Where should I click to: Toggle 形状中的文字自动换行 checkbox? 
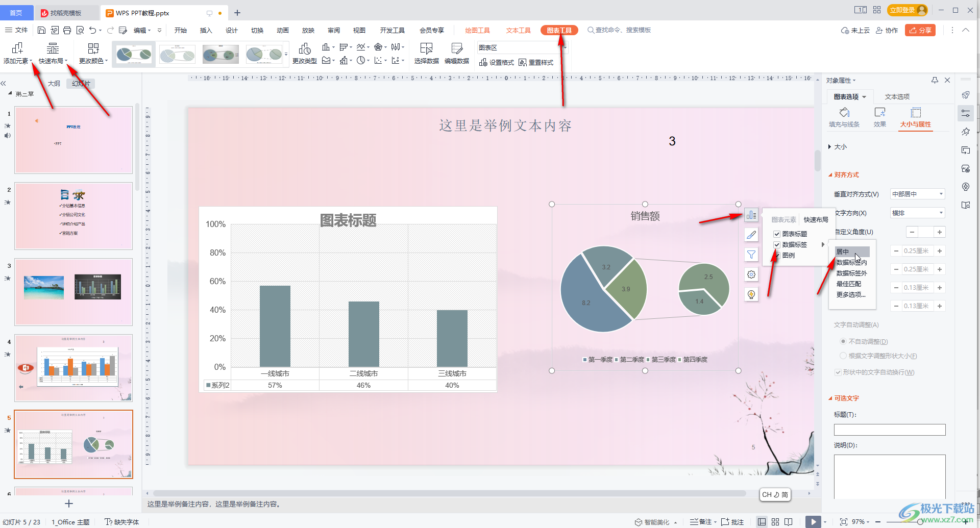click(838, 372)
